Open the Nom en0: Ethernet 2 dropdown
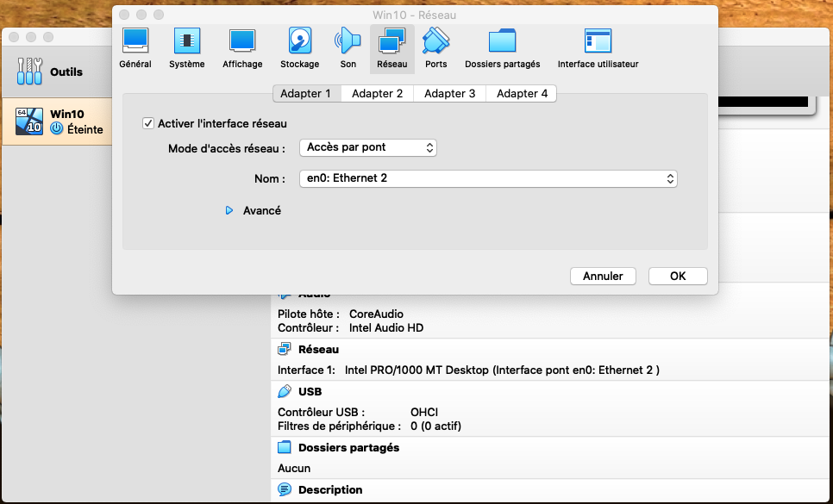The width and height of the screenshot is (833, 504). click(488, 179)
